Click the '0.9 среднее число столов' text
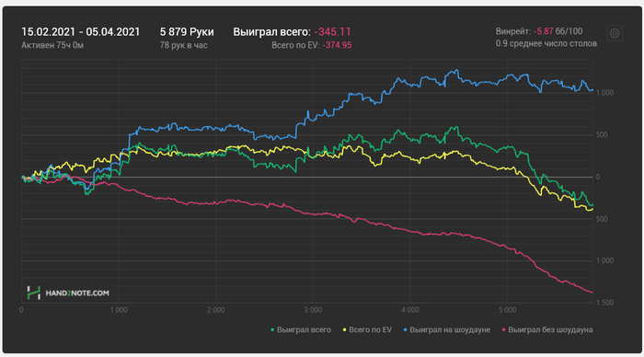644x357 pixels. pos(546,43)
